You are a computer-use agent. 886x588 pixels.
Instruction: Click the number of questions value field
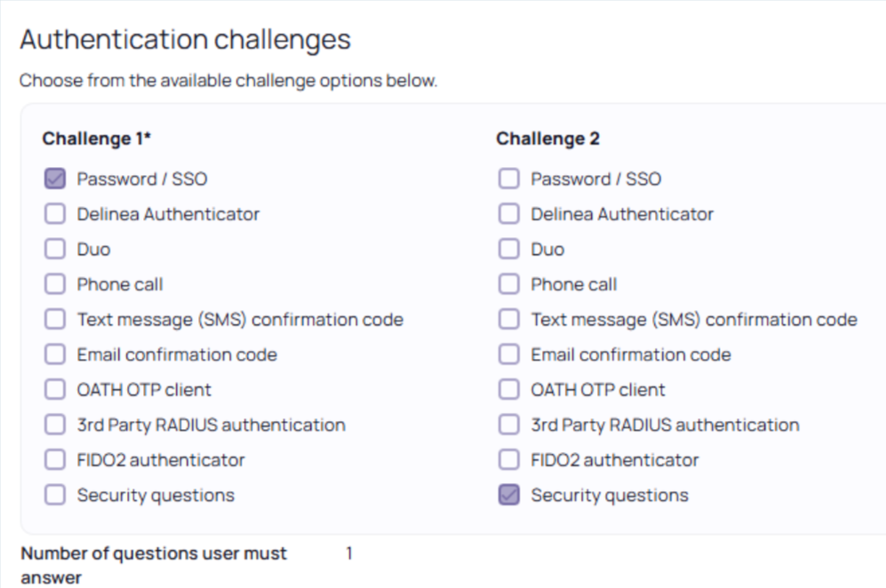click(349, 553)
